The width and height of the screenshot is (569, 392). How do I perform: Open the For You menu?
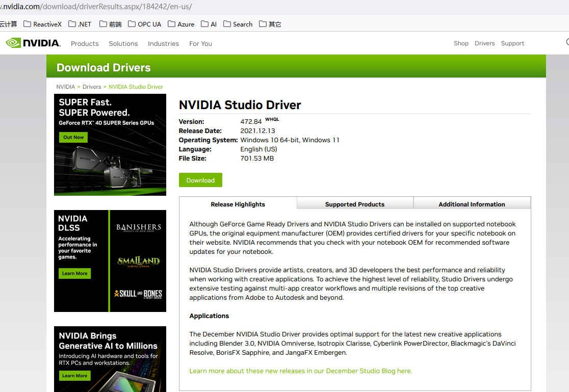pos(200,43)
